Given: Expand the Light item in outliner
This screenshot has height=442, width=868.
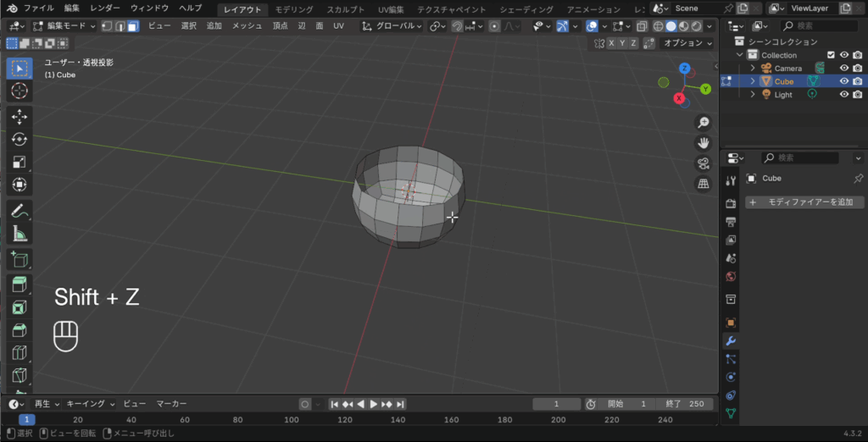Looking at the screenshot, I should [752, 95].
